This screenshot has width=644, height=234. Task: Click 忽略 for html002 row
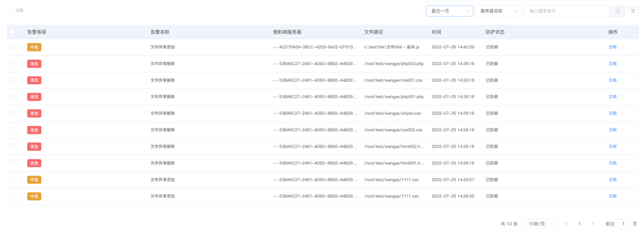[x=613, y=146]
